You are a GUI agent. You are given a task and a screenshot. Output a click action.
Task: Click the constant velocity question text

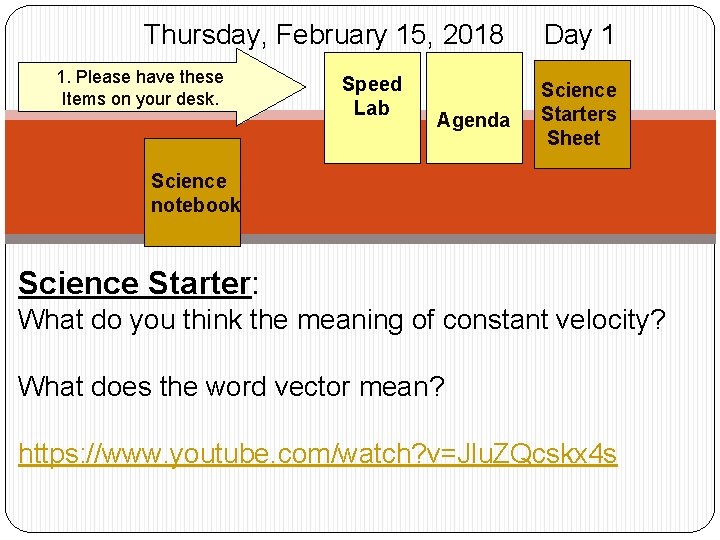tap(340, 321)
